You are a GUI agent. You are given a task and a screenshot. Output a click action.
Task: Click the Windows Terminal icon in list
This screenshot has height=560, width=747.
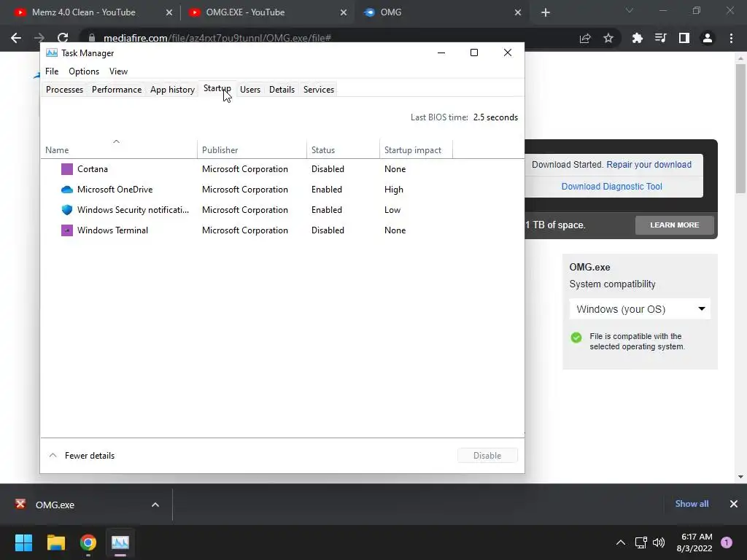[x=67, y=230]
